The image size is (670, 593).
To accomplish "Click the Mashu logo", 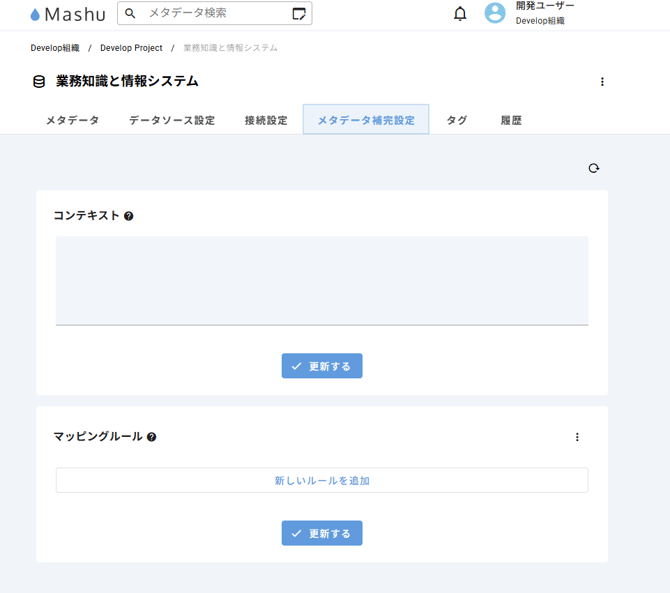I will coord(67,14).
